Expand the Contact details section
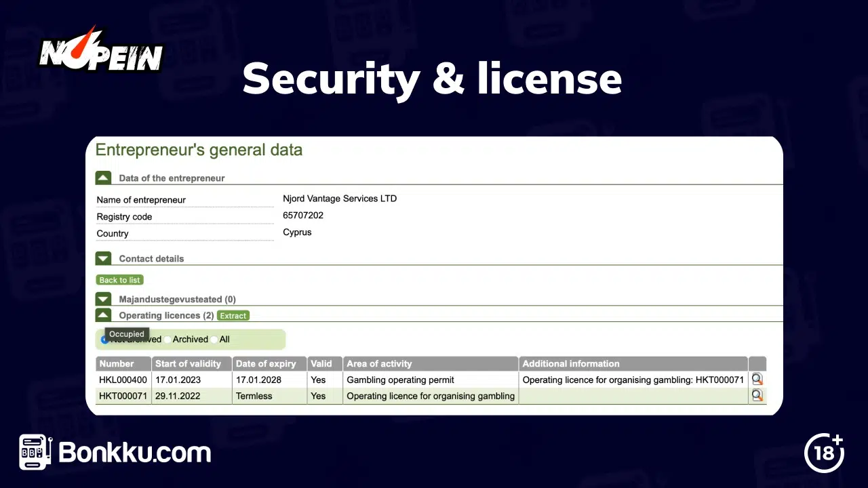 (x=103, y=258)
